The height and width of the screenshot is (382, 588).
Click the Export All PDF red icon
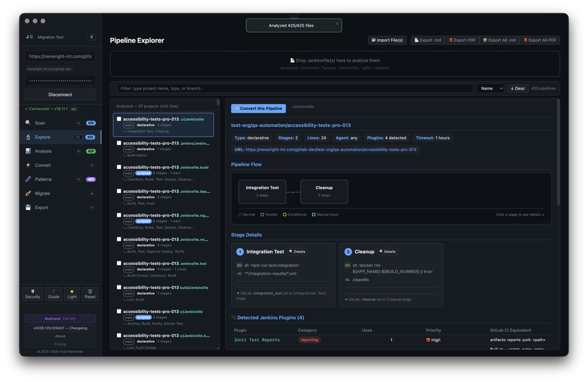coord(525,40)
